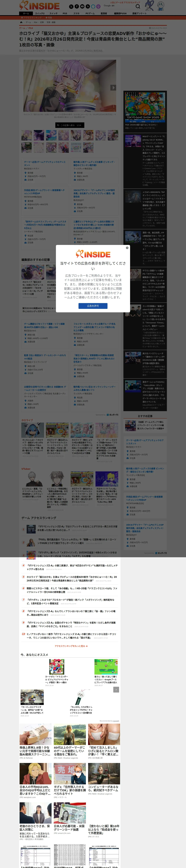Screen dimensions: 186x868
Task: Select the PCゲーム navigation tab
Action: coord(90,13)
